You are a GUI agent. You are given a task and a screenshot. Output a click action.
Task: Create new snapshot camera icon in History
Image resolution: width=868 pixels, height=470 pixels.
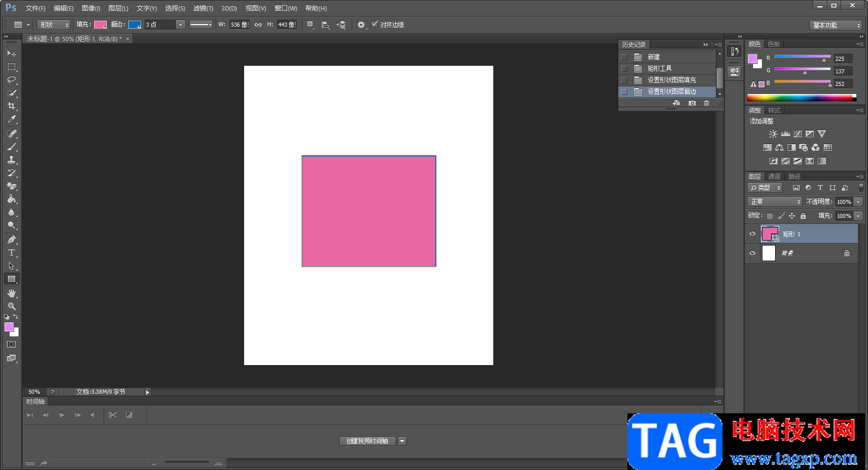tap(692, 103)
